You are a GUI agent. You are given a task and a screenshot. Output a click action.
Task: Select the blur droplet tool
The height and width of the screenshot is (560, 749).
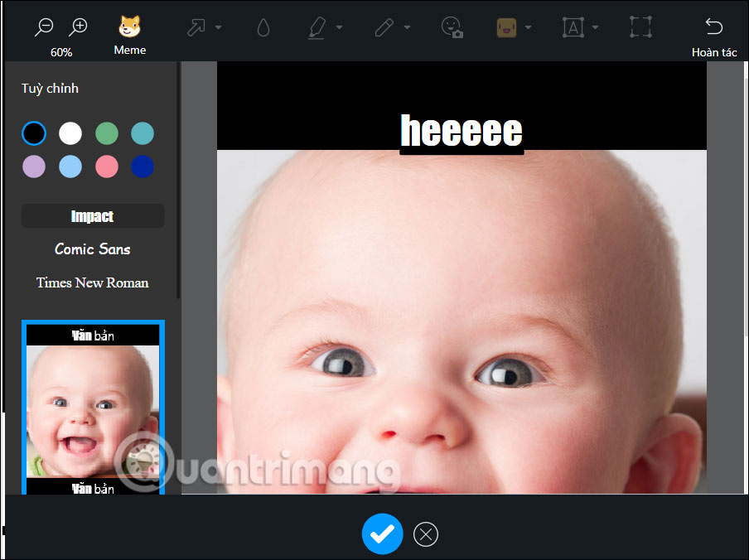pos(263,27)
